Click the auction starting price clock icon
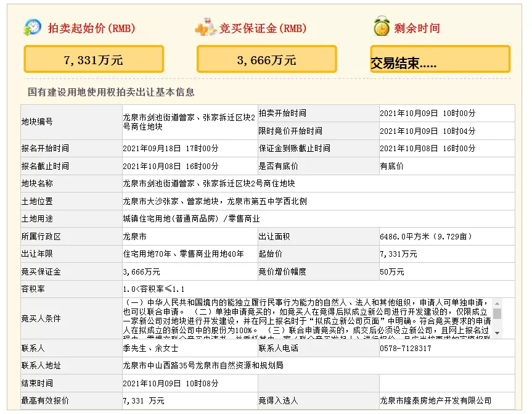Screen dimensions: 532x414 pos(32,27)
